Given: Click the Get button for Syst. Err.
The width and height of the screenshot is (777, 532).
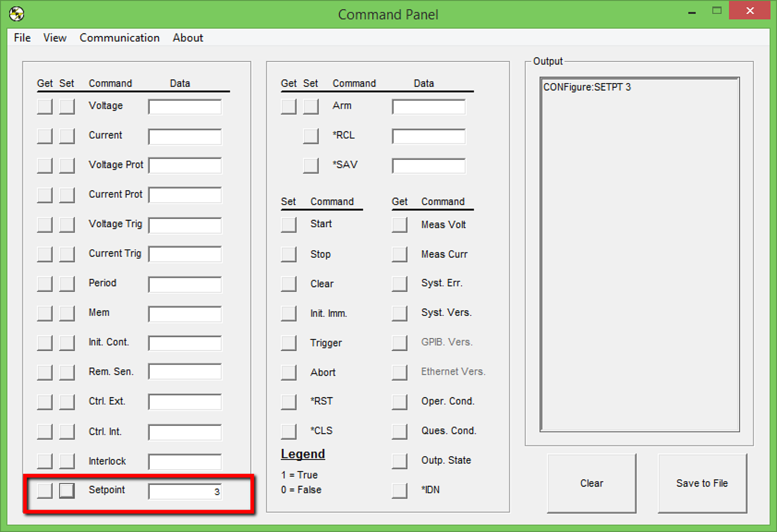Looking at the screenshot, I should tap(400, 284).
